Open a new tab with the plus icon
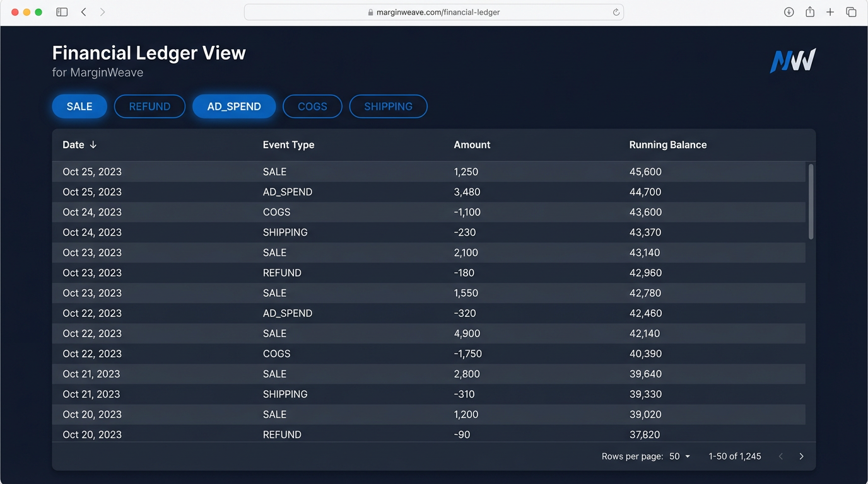 (830, 11)
